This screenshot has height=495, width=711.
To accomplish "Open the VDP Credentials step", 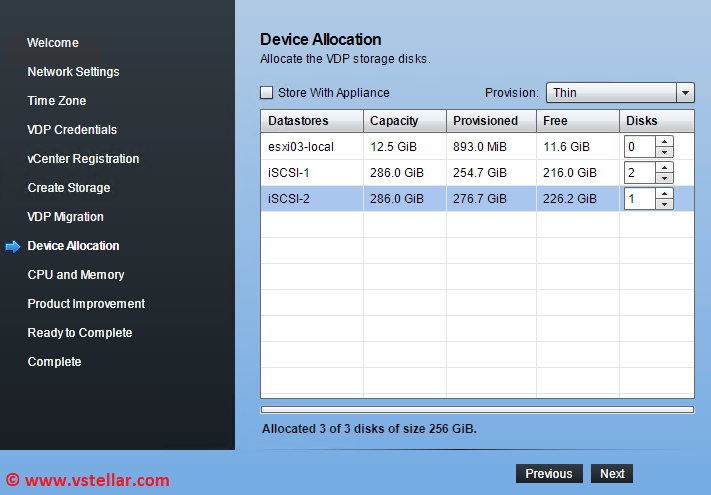I will (x=72, y=130).
